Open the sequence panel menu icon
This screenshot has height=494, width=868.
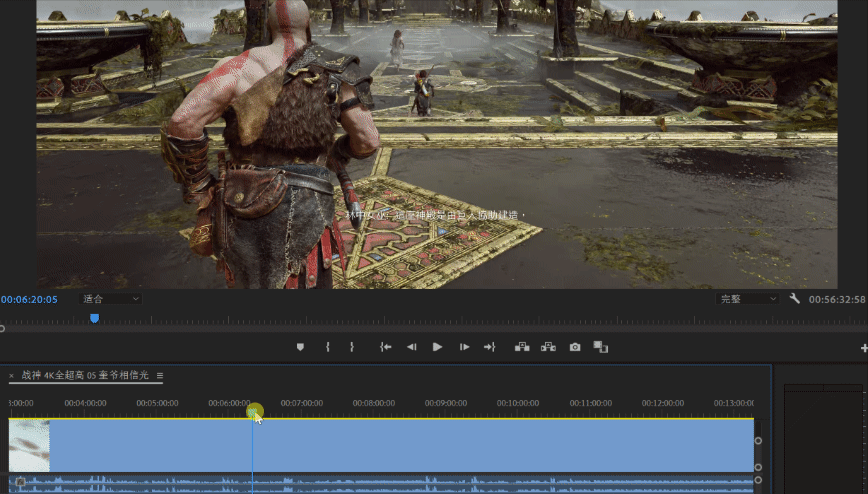pyautogui.click(x=160, y=376)
